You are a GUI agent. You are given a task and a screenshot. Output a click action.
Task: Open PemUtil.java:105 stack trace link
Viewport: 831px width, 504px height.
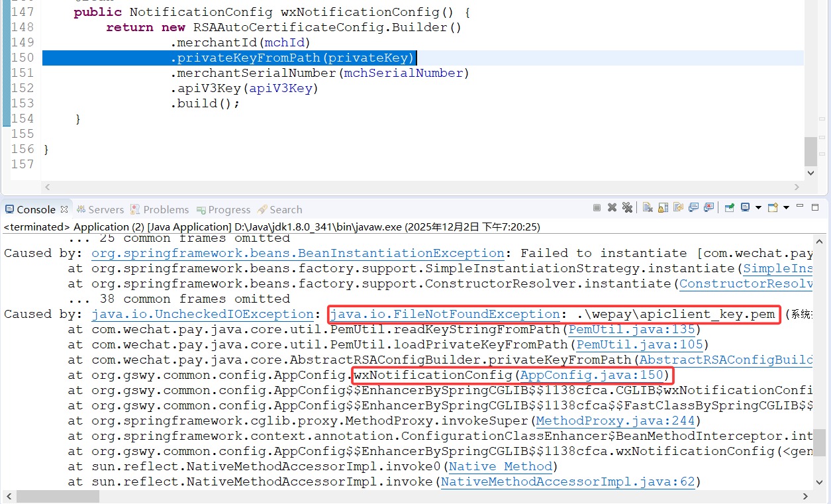click(x=640, y=345)
